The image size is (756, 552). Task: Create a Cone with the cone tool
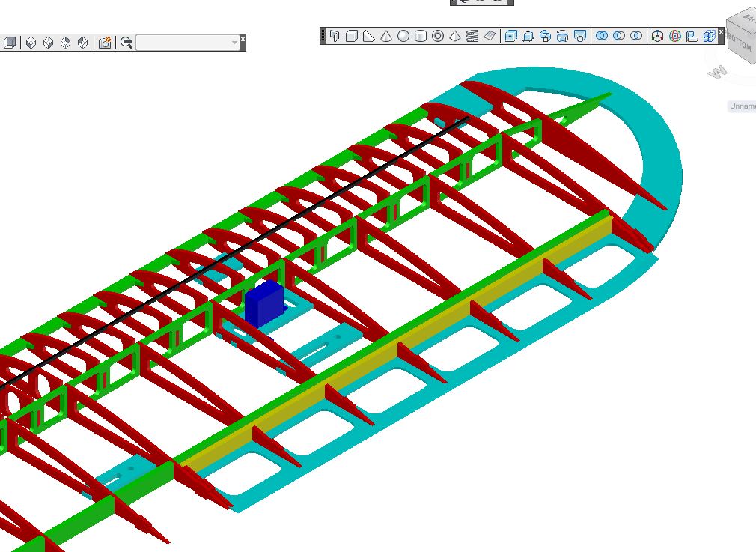tap(386, 36)
